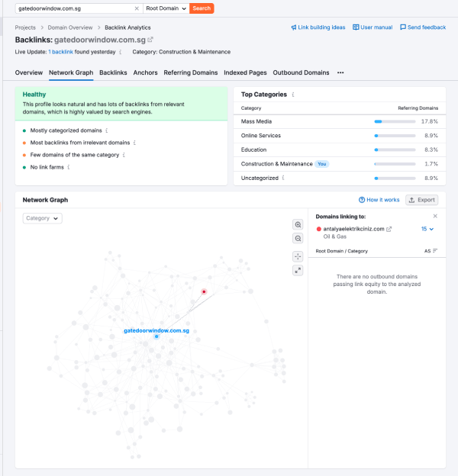
Task: Zoom out of the network graph
Action: coord(298,239)
